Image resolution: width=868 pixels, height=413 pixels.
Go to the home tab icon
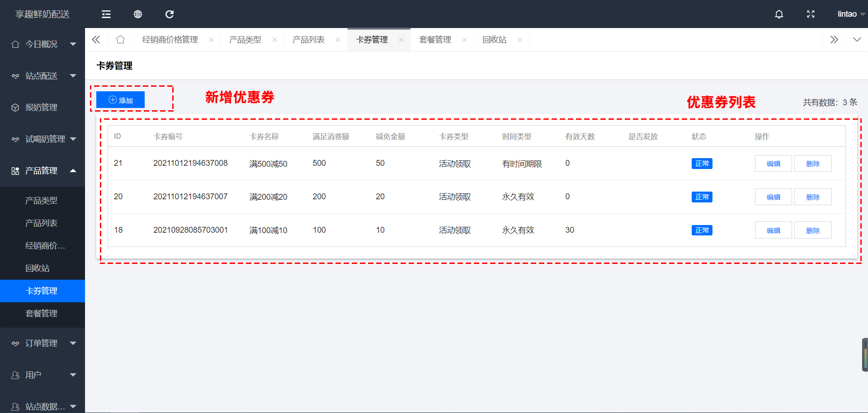pyautogui.click(x=120, y=40)
